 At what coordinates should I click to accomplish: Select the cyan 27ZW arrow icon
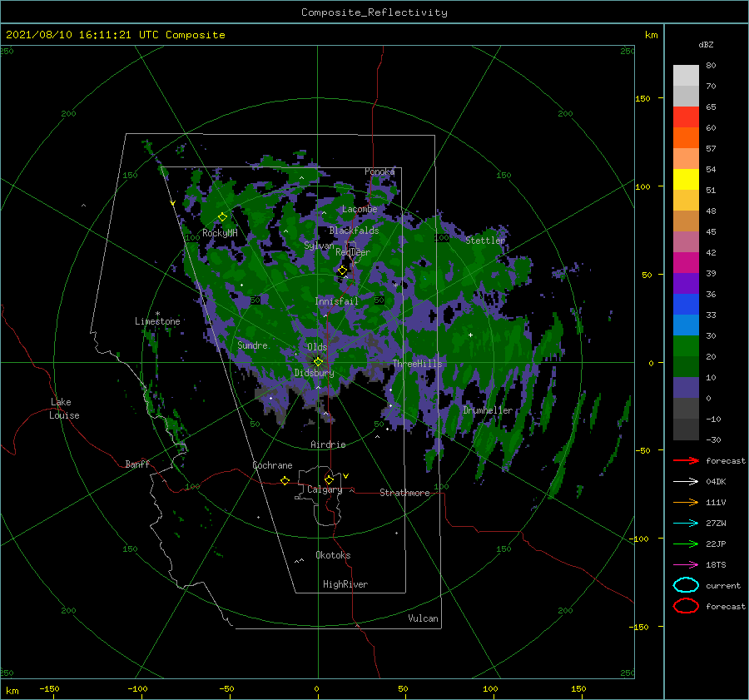click(686, 524)
